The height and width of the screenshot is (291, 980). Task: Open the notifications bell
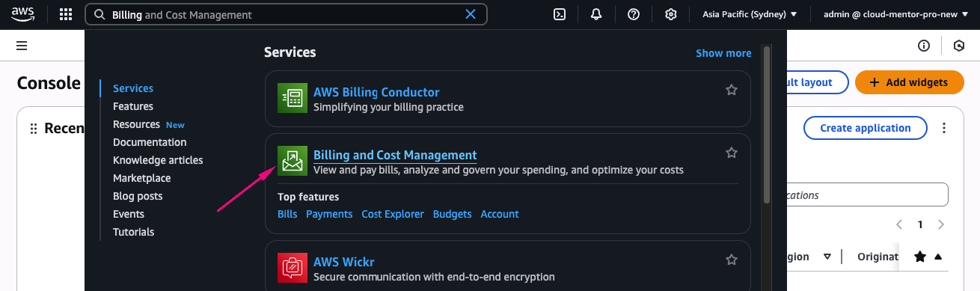pos(596,14)
